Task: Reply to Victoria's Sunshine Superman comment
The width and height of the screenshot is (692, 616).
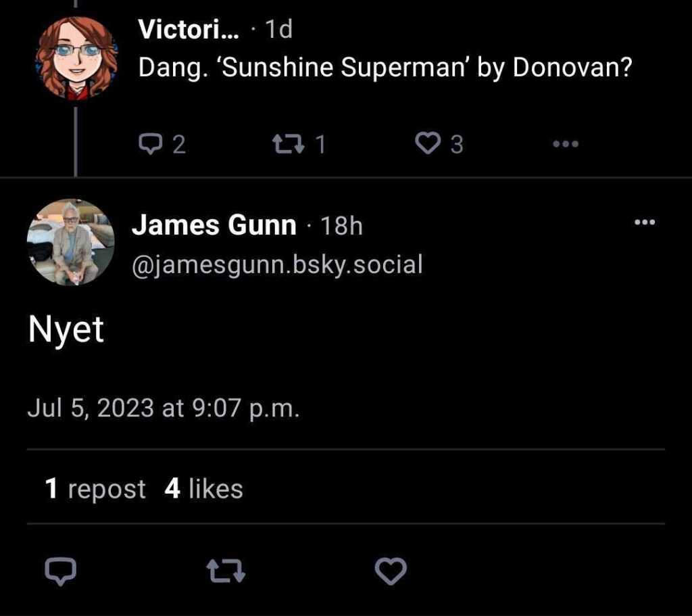Action: point(162,144)
